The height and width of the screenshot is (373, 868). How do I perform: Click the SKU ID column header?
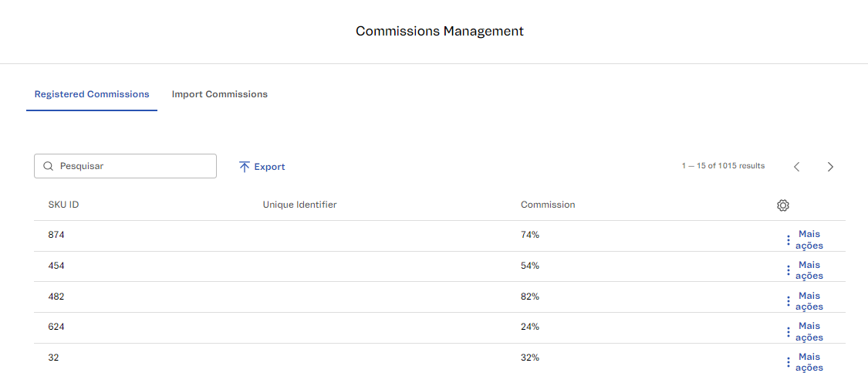pos(63,205)
